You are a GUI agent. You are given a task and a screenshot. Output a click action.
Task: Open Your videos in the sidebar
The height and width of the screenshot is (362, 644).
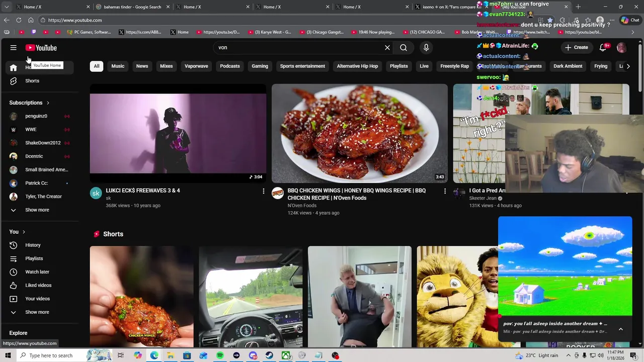coord(39,299)
